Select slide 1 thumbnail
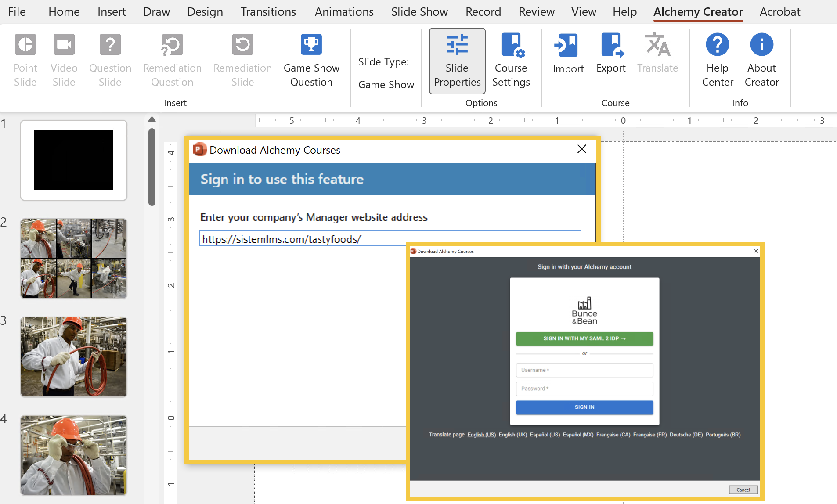Screen dimensions: 837x504 click(74, 160)
